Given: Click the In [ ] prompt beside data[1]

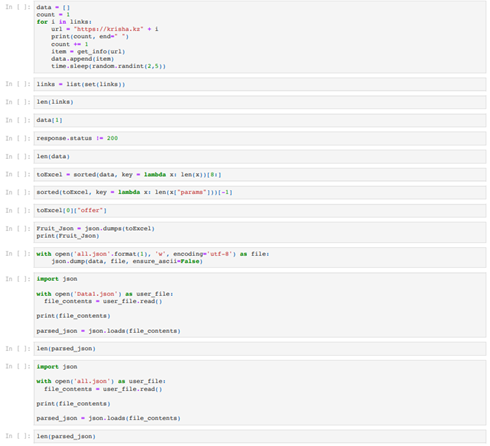Looking at the screenshot, I should (18, 120).
